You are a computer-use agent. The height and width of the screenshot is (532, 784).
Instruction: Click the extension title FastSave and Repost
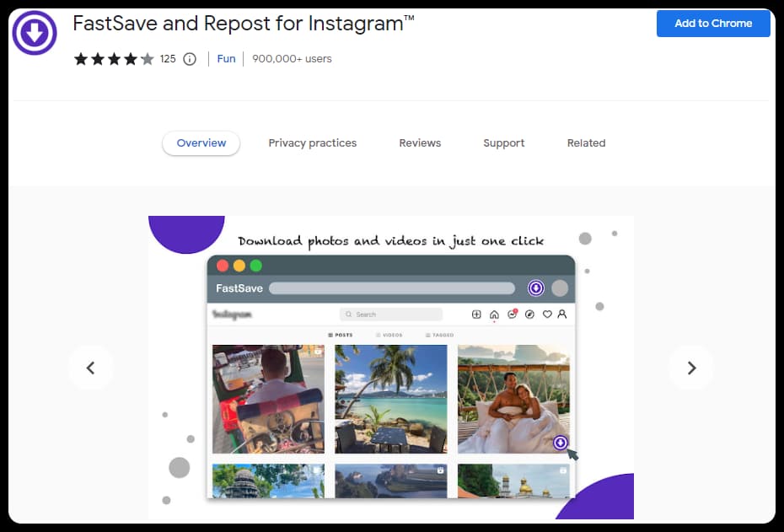[x=244, y=24]
